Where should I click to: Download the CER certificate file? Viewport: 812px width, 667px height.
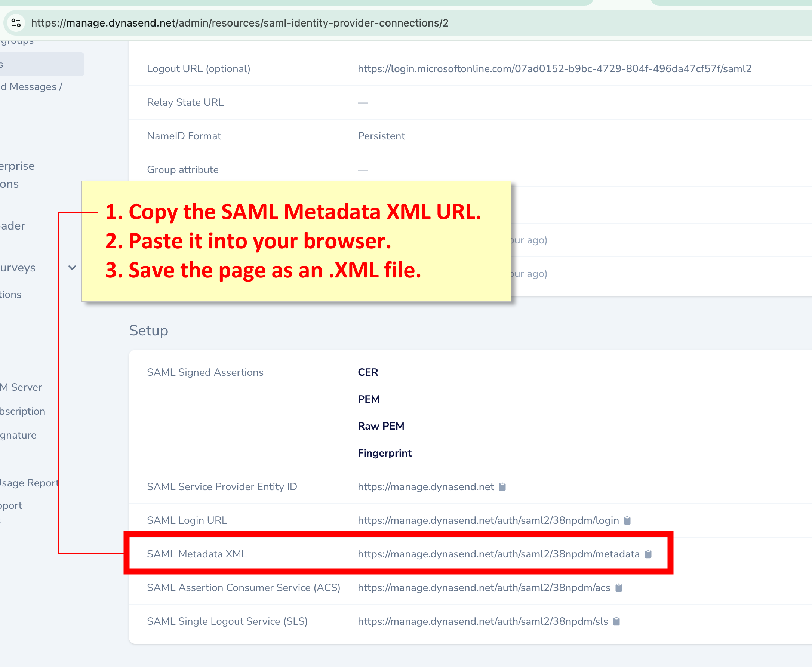[x=367, y=372]
